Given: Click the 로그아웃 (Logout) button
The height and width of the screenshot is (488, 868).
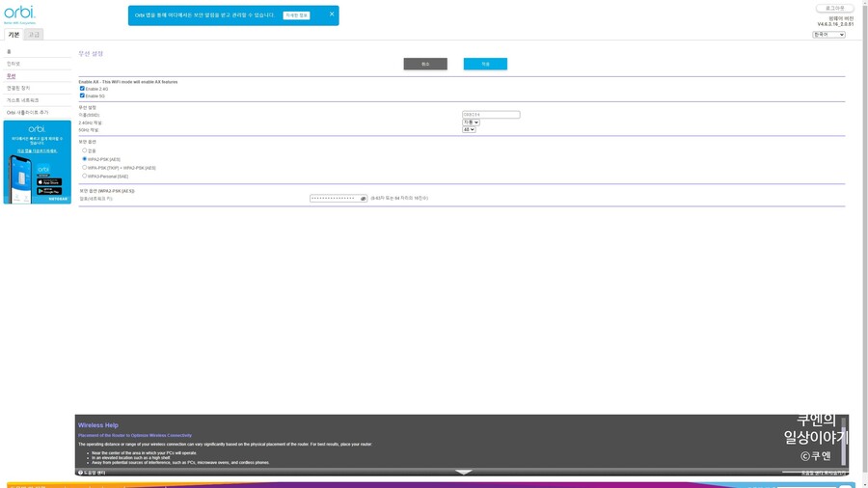Looking at the screenshot, I should point(834,8).
